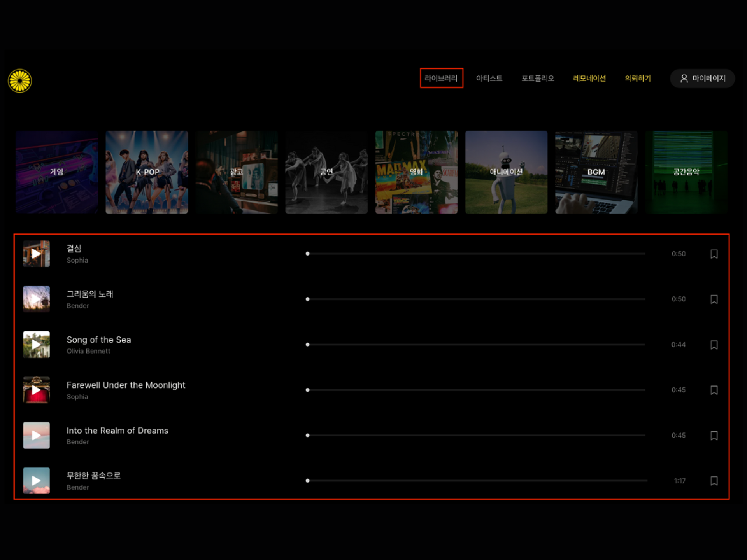The image size is (747, 560).
Task: Play Song of the Sea track
Action: pyautogui.click(x=36, y=345)
